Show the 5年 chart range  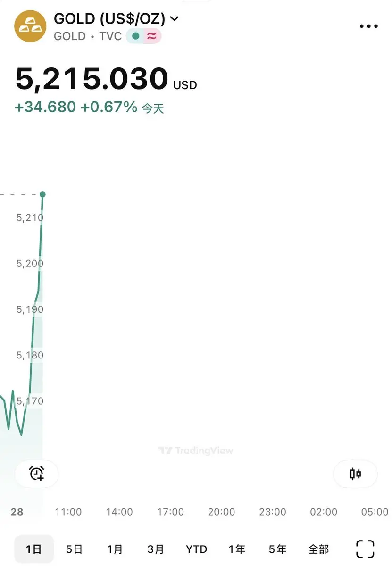277,549
